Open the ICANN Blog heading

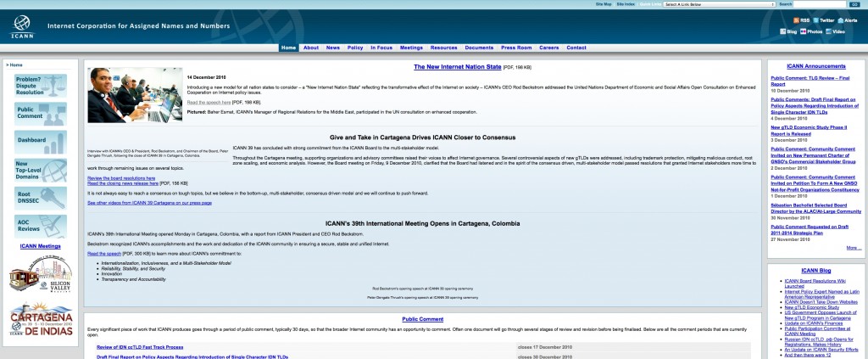816,271
